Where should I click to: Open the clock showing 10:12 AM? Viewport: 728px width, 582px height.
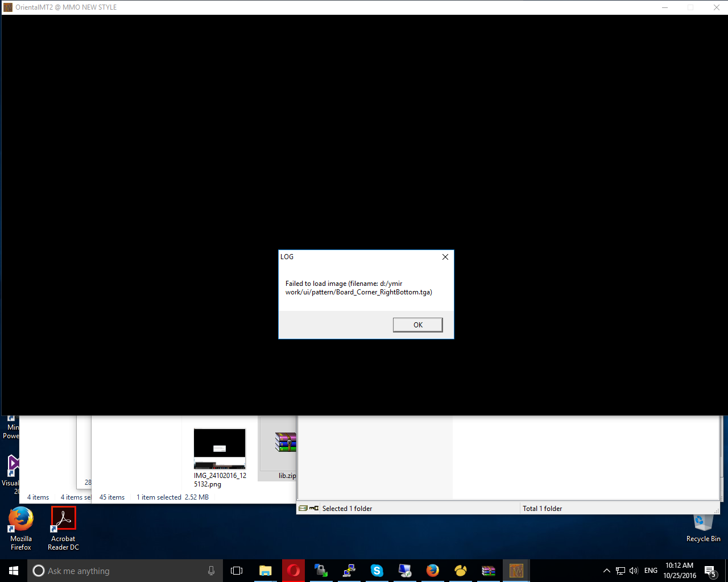(680, 571)
